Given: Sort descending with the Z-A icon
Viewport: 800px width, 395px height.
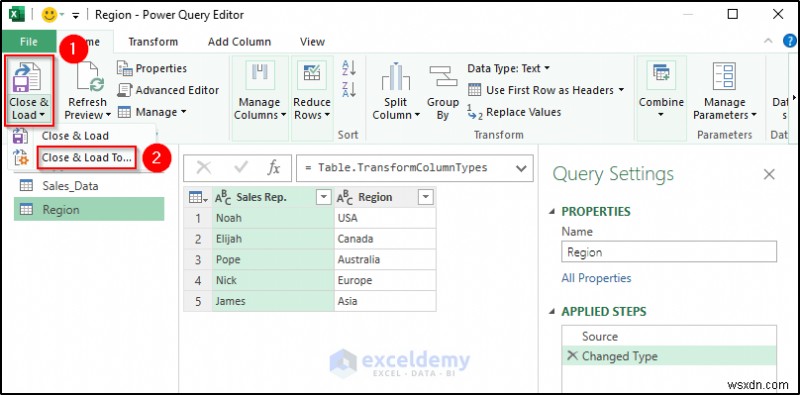Looking at the screenshot, I should click(349, 89).
